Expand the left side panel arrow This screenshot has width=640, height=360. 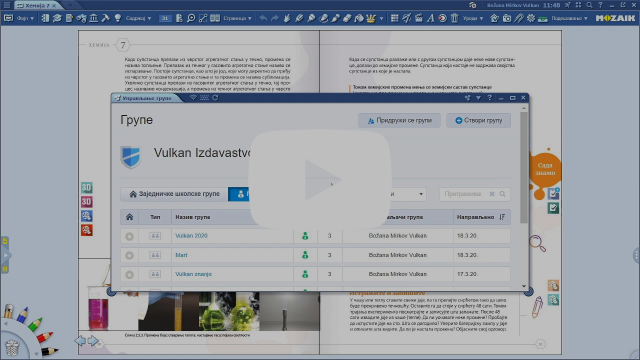click(x=5, y=255)
